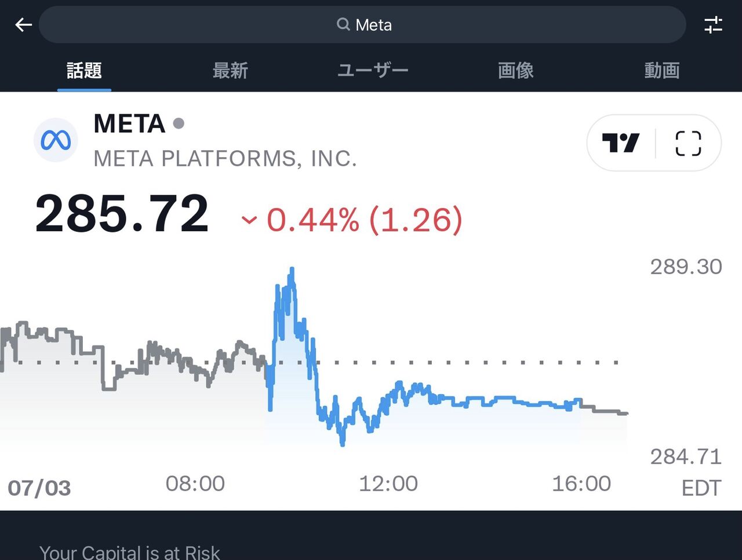This screenshot has width=742, height=560.
Task: Click the 12:00 time axis label
Action: pos(388,483)
